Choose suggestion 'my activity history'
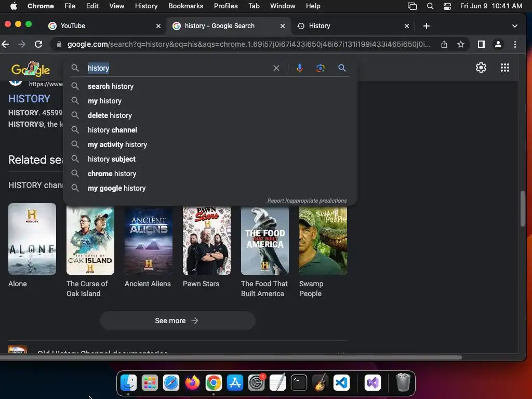Screen dimensions: 532x399 click(210, 144)
